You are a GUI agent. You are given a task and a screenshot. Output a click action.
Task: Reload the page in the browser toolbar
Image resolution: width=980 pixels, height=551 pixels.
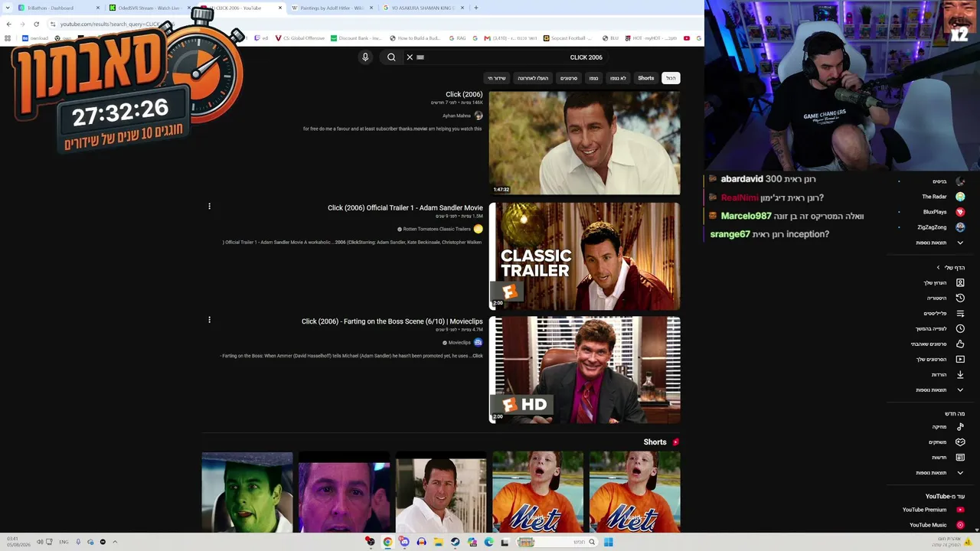point(36,24)
